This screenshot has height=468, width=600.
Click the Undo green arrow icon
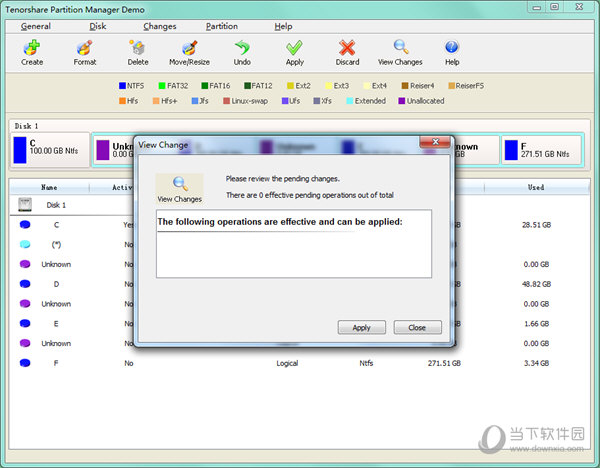pos(242,48)
